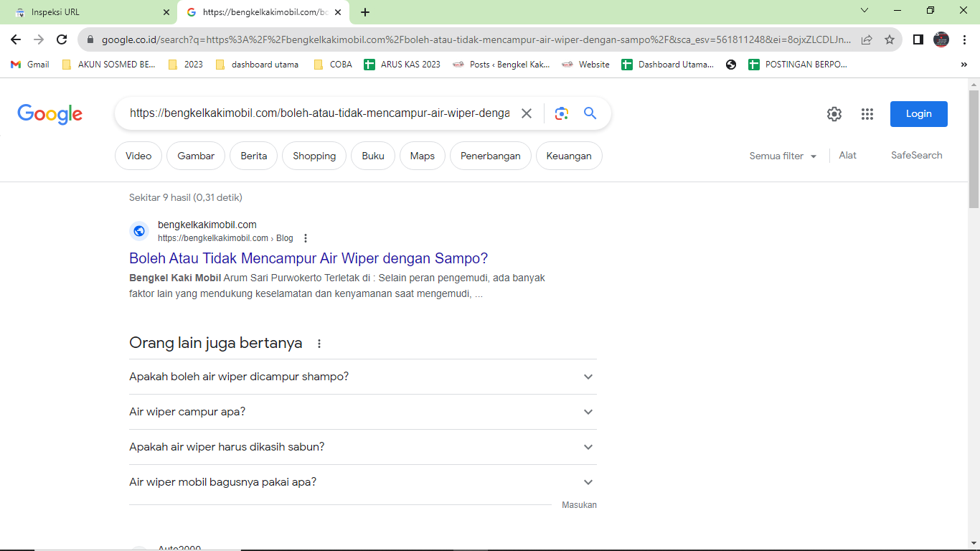
Task: Open the Chrome three-dot menu
Action: click(964, 39)
